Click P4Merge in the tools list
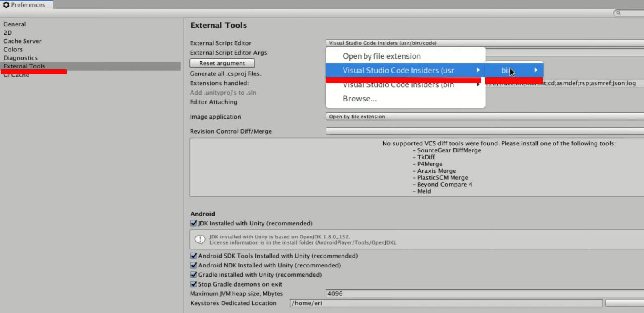 [430, 164]
